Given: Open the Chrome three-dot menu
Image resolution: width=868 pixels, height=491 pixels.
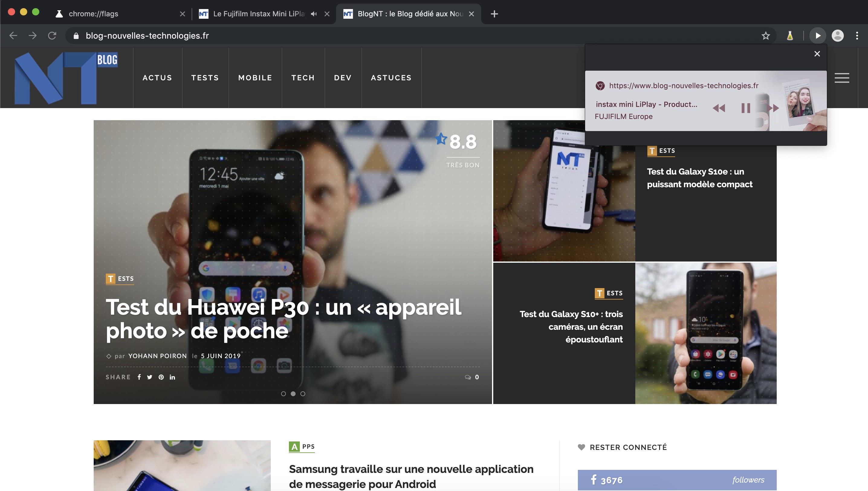Looking at the screenshot, I should [857, 35].
